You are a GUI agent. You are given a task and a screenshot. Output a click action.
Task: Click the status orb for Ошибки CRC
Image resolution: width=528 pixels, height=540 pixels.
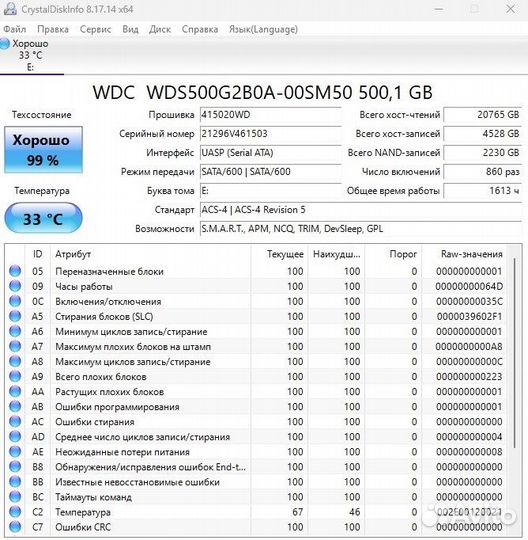15,527
